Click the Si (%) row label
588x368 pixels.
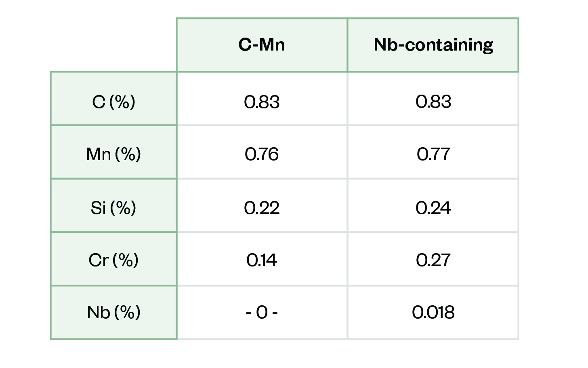[113, 208]
